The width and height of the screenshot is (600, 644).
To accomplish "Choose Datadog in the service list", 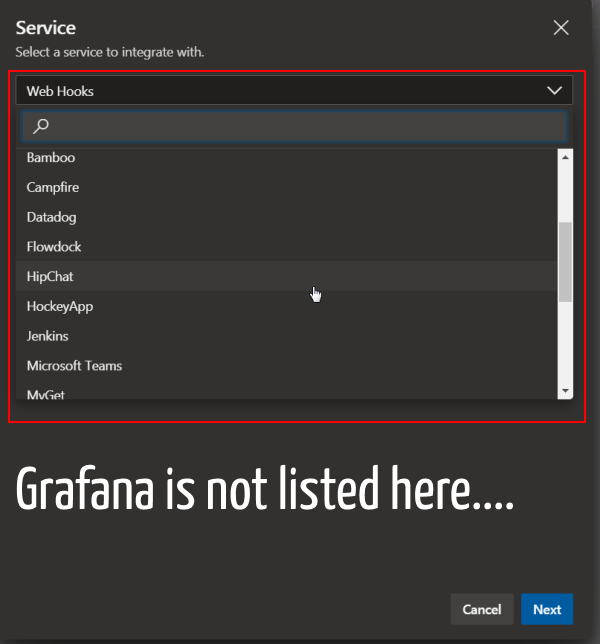I will coord(286,217).
